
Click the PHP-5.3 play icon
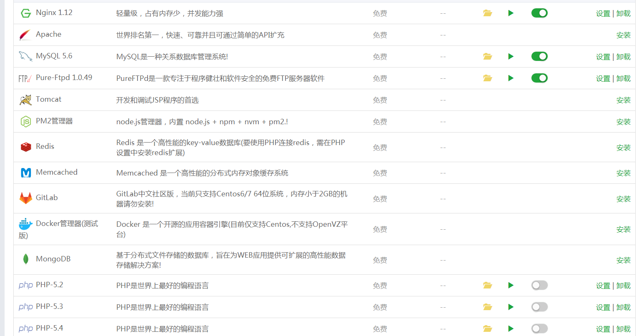point(511,307)
